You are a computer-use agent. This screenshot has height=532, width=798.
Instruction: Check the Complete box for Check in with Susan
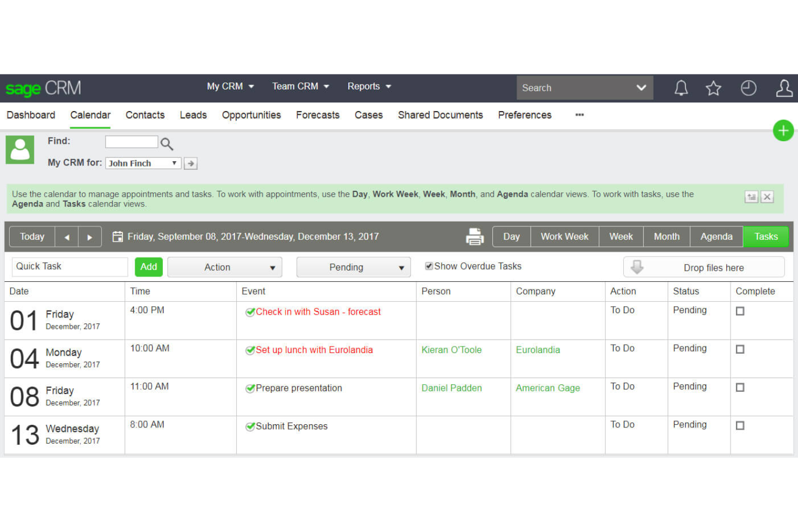coord(740,311)
